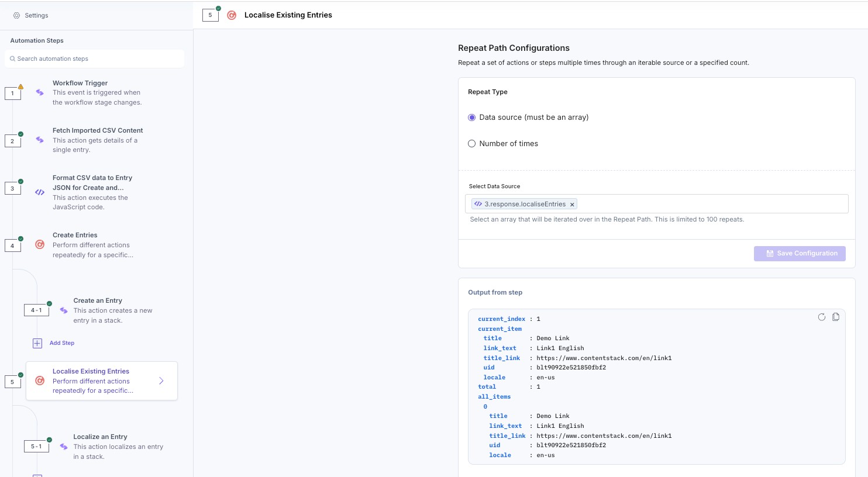This screenshot has height=477, width=868.
Task: Open the Fetch Imported CSV Content step
Action: [98, 140]
